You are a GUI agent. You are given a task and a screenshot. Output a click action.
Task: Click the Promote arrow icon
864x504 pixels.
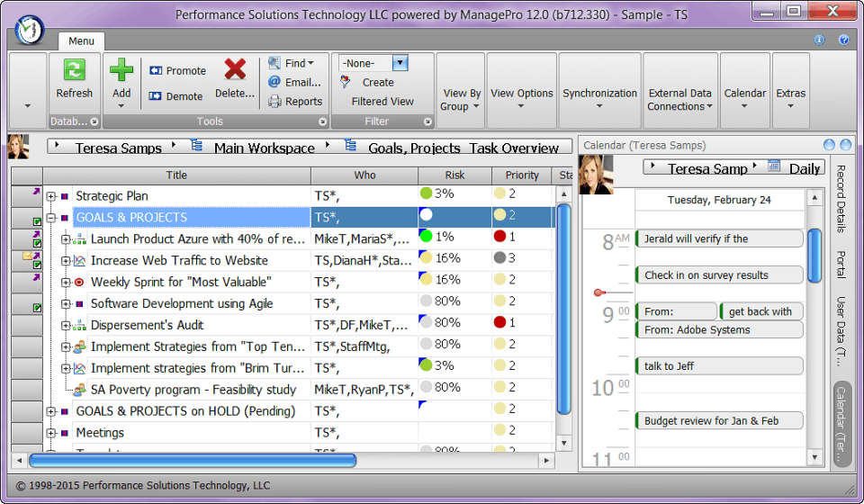pos(156,70)
